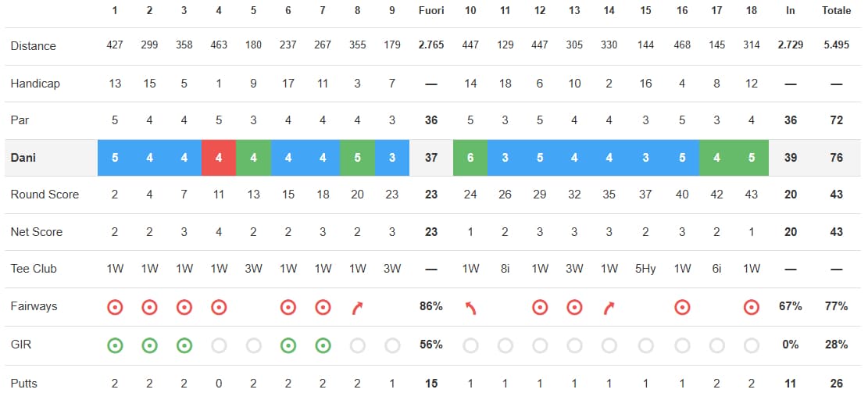868x400 pixels.
Task: Click the fairway target icon on hole 12
Action: [x=540, y=307]
